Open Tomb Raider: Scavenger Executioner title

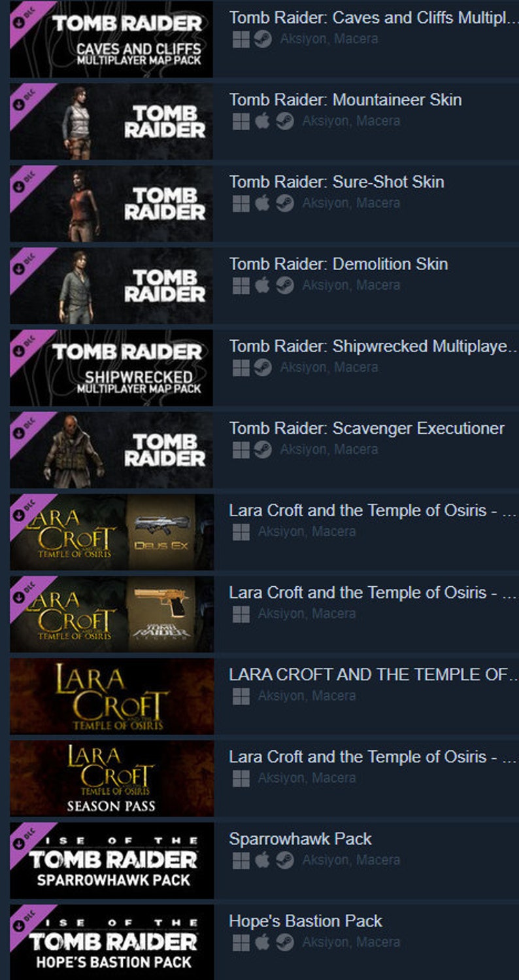[367, 429]
